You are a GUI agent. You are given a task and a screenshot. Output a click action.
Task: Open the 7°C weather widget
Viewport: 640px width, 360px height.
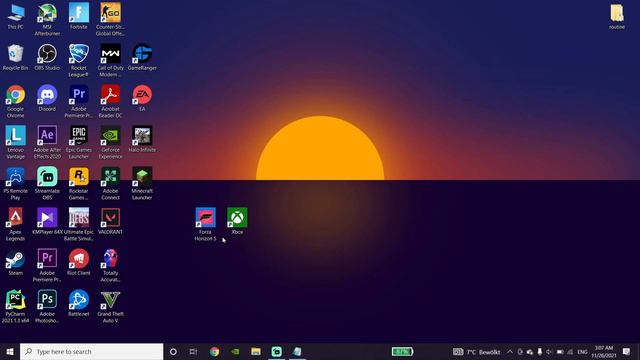476,352
